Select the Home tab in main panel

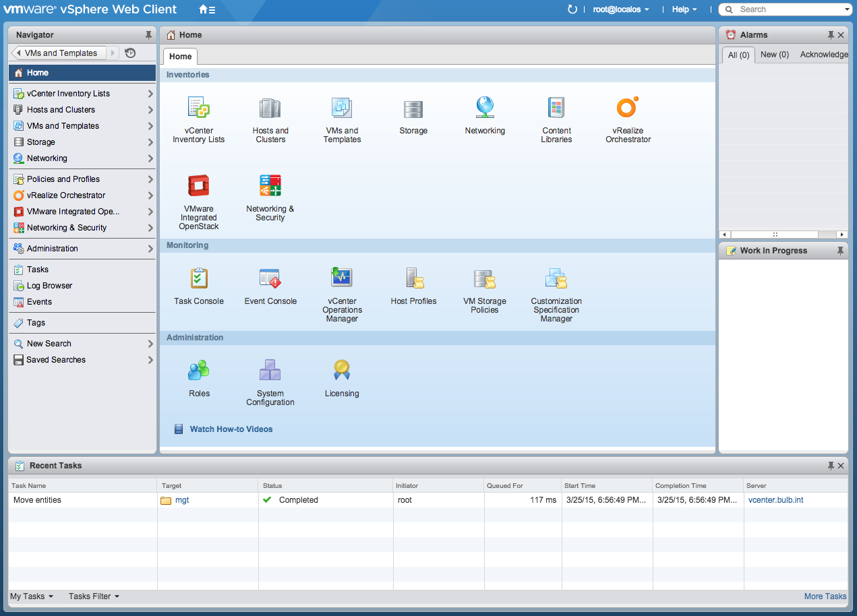[x=180, y=57]
